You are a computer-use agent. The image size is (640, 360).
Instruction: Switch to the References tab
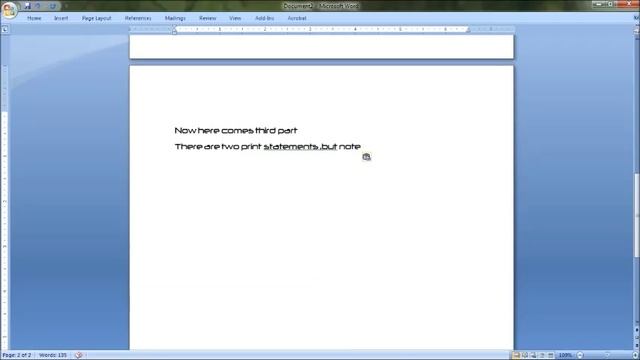click(x=138, y=18)
